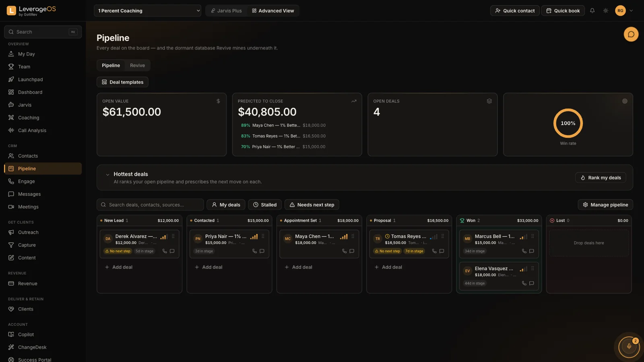Toggle light/dark theme sun icon
Screen dimensions: 644x362
pyautogui.click(x=605, y=10)
